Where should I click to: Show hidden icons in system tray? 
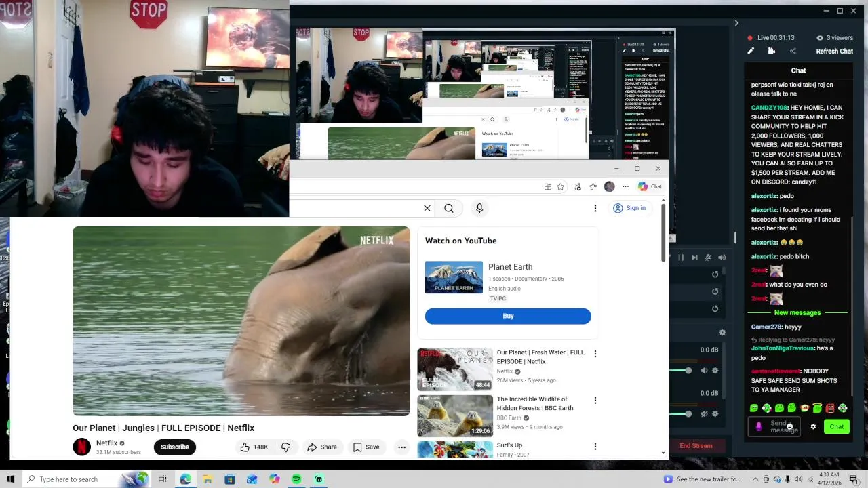coord(755,479)
